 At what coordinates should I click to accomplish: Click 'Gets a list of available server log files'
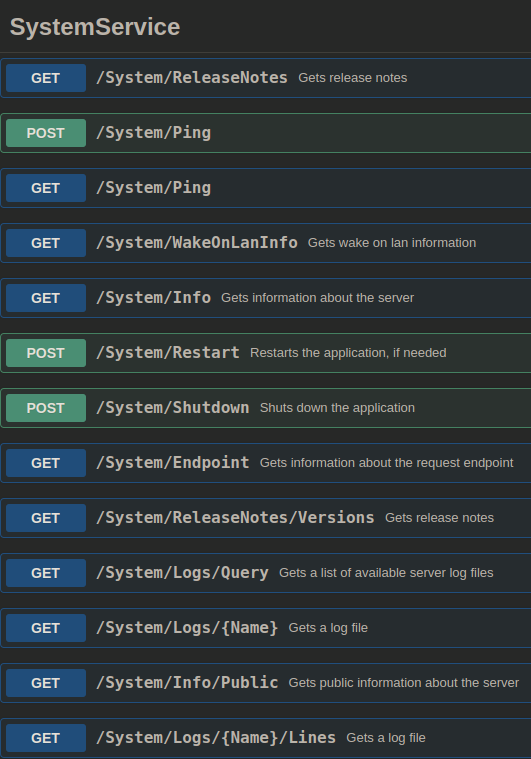click(x=386, y=573)
